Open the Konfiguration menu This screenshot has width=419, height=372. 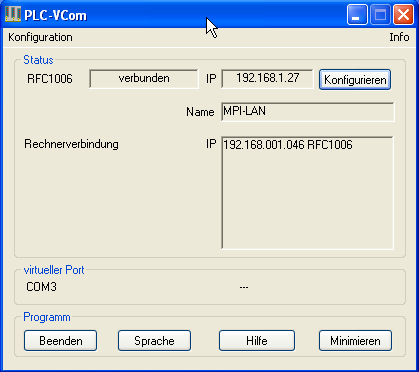pyautogui.click(x=40, y=37)
